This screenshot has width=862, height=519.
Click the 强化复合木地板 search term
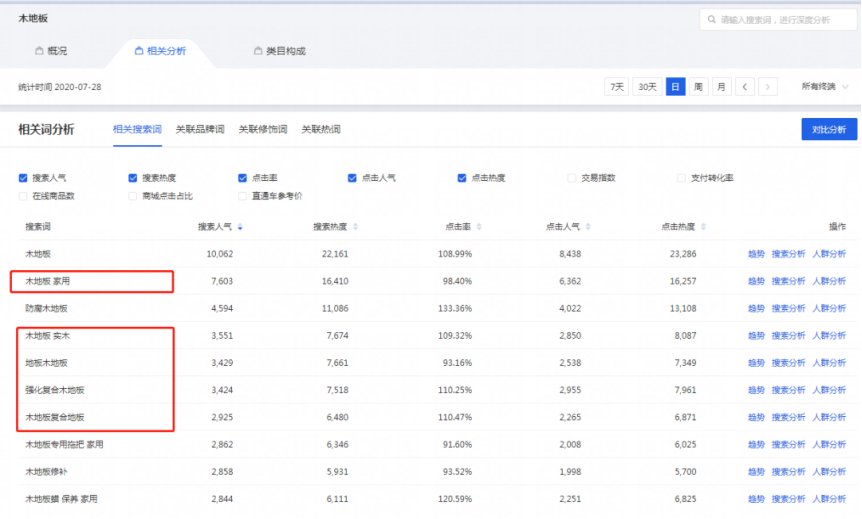click(54, 390)
